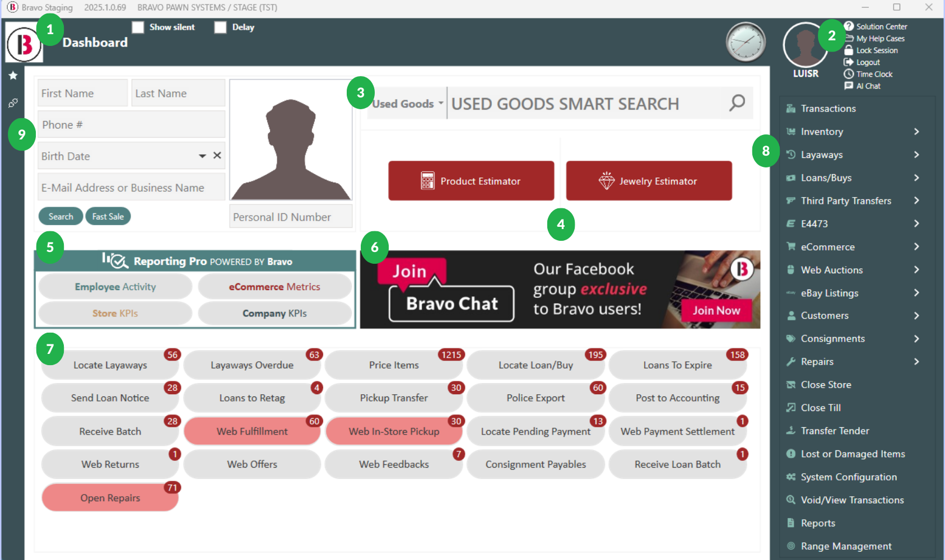
Task: Click the calculator icon on Product Estimator
Action: pyautogui.click(x=427, y=181)
